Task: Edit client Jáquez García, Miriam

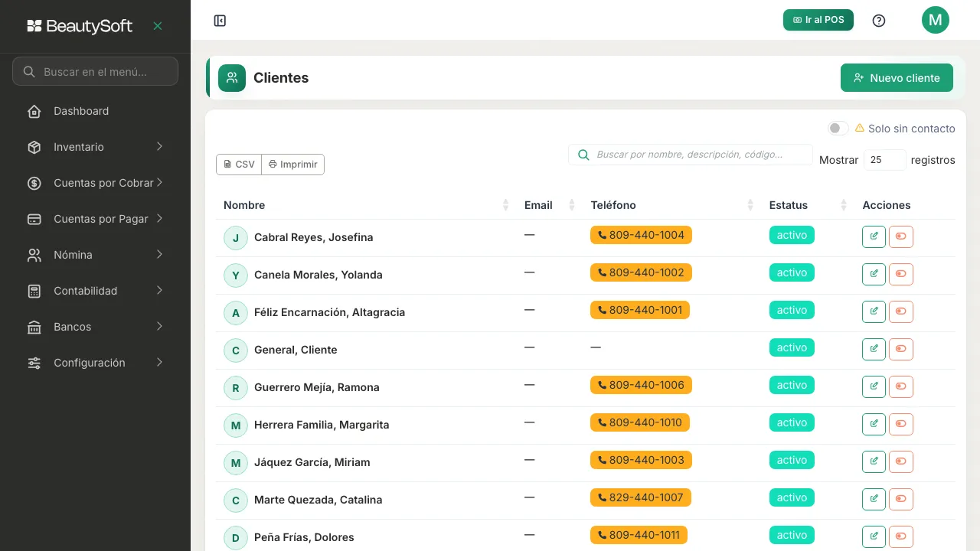Action: coord(874,461)
